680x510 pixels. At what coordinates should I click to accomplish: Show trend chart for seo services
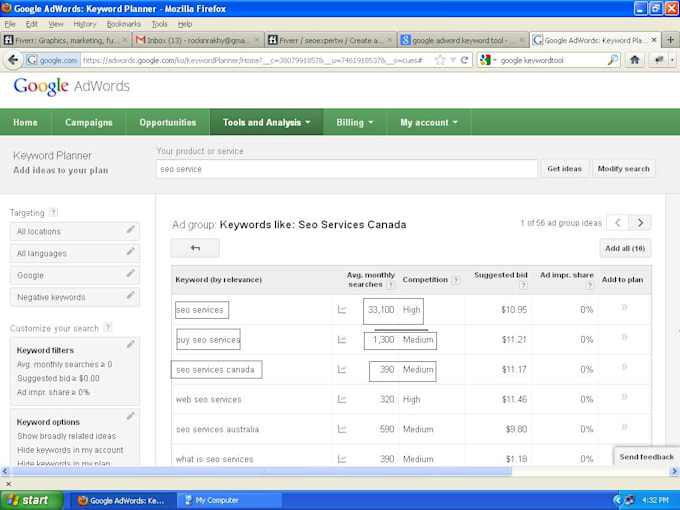coord(342,310)
